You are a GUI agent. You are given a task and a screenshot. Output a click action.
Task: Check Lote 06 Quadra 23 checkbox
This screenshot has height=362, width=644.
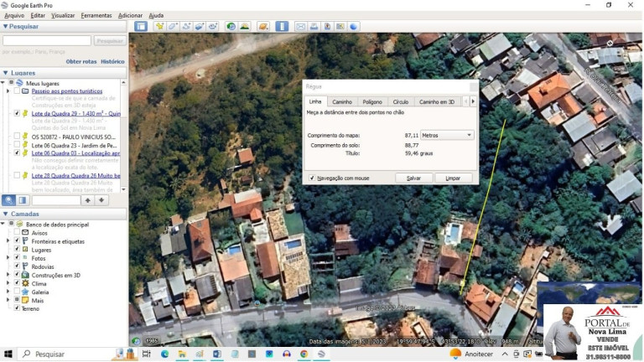tap(17, 144)
